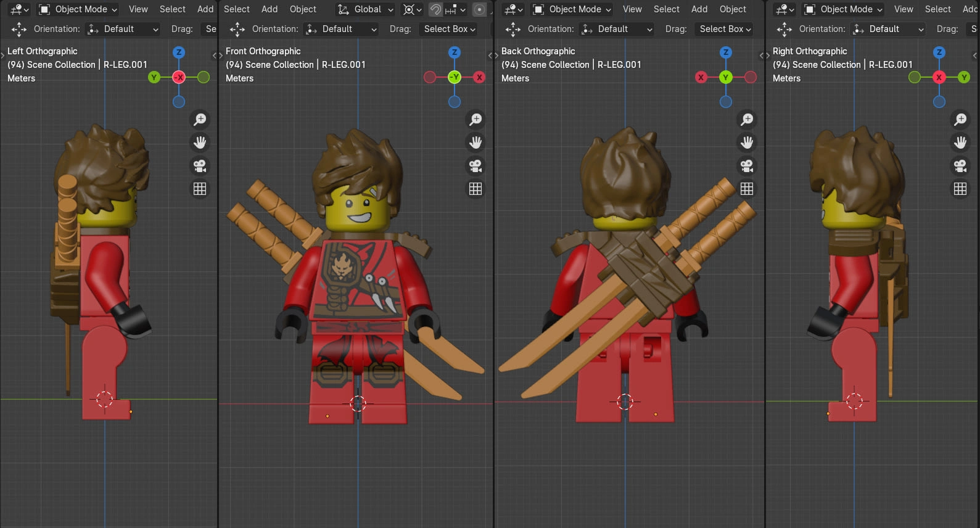Click the pan hand icon in Front Orthographic viewport
The width and height of the screenshot is (980, 528).
pyautogui.click(x=476, y=142)
